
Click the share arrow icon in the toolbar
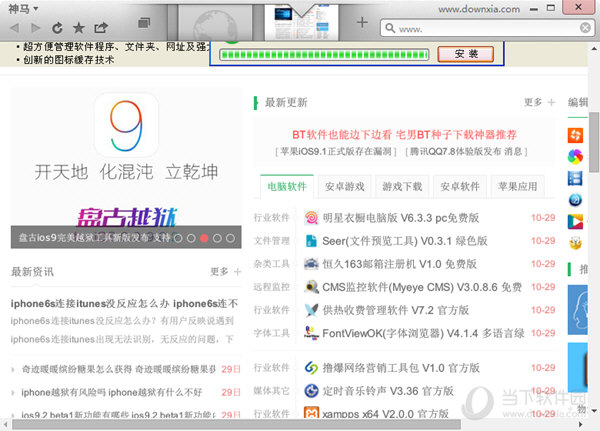pyautogui.click(x=102, y=27)
